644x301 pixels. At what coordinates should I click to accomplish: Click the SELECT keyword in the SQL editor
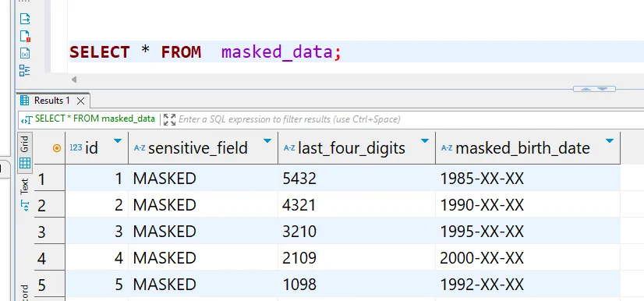pos(99,52)
